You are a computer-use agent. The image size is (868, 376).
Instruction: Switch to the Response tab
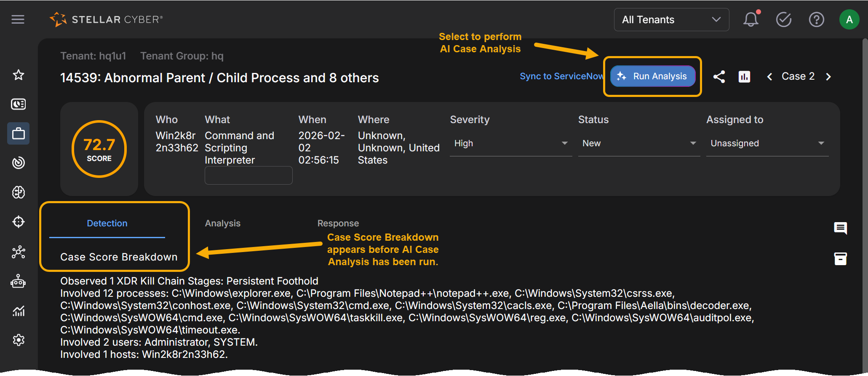click(338, 223)
